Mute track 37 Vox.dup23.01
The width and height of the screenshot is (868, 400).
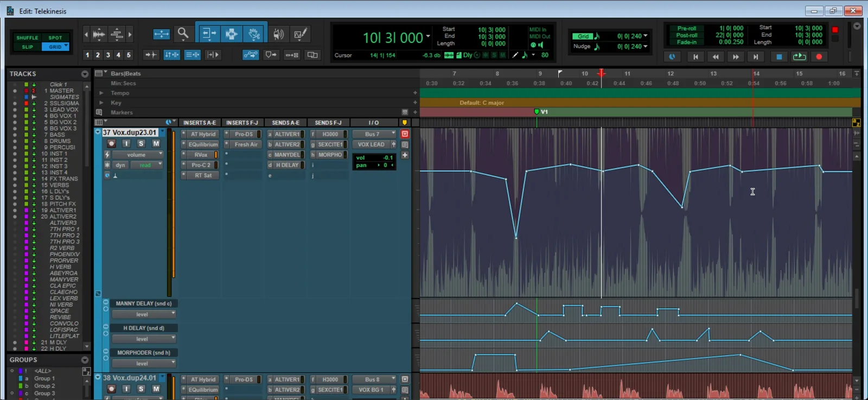pos(156,144)
